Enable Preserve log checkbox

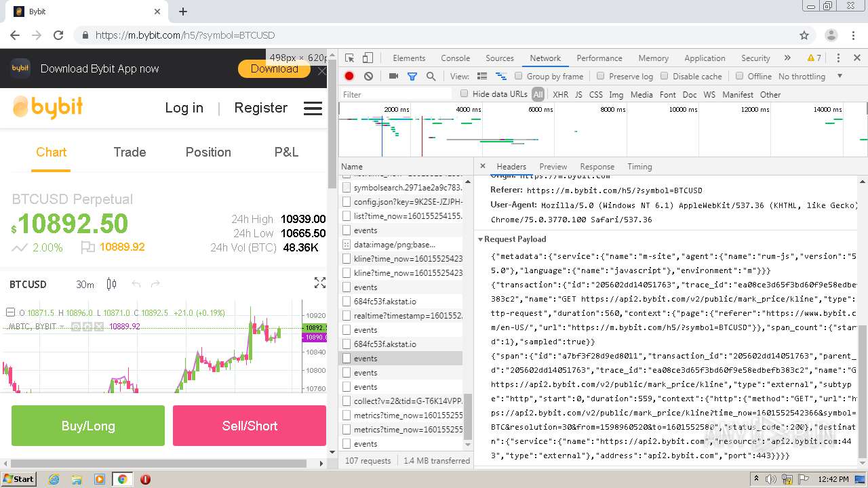point(601,77)
